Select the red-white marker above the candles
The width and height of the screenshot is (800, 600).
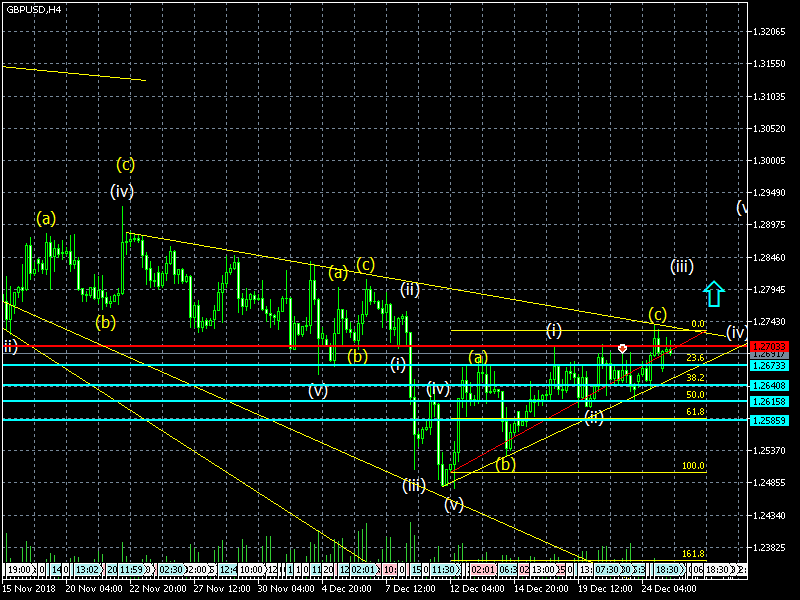click(x=623, y=349)
